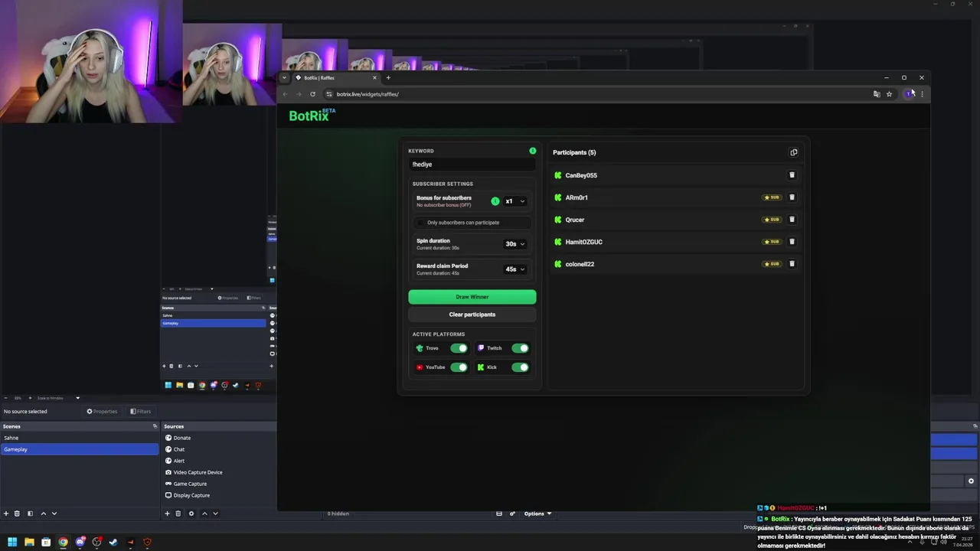Move source down in Sources toolbar
The height and width of the screenshot is (551, 980).
point(215,514)
